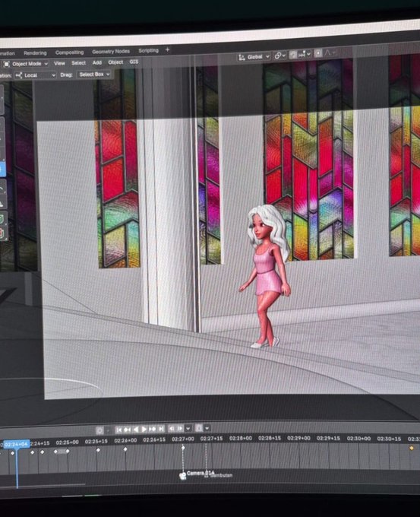The height and width of the screenshot is (517, 420).
Task: Play the animation forward
Action: pos(144,430)
